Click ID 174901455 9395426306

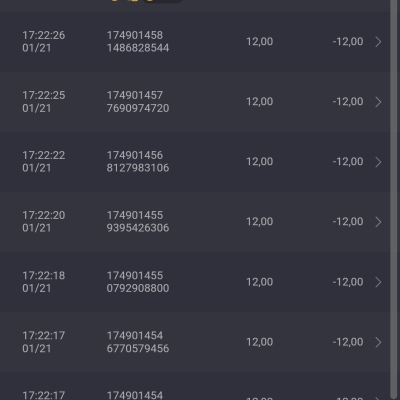(x=138, y=222)
